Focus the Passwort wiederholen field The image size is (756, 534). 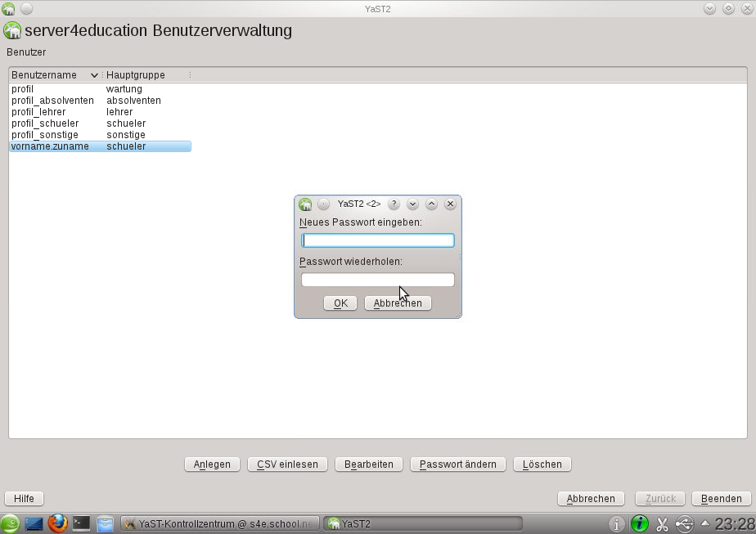tap(377, 280)
